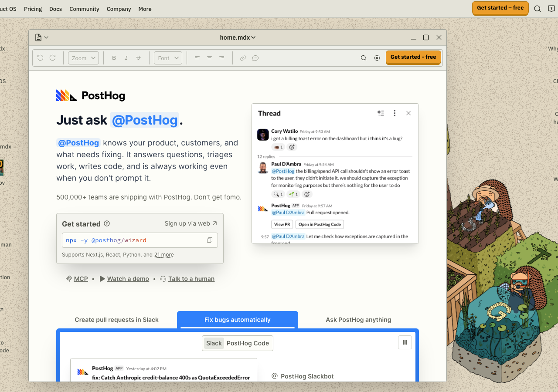This screenshot has height=392, width=558.
Task: Click Sign up via web link
Action: (191, 223)
